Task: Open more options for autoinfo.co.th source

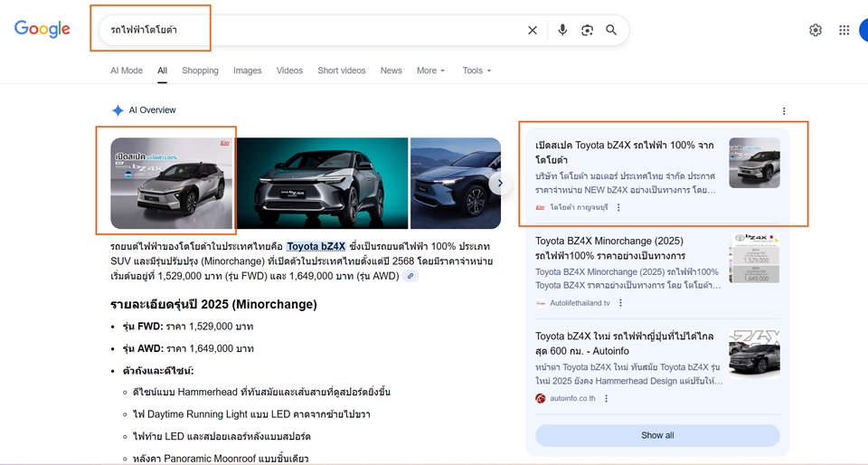Action: pyautogui.click(x=606, y=398)
